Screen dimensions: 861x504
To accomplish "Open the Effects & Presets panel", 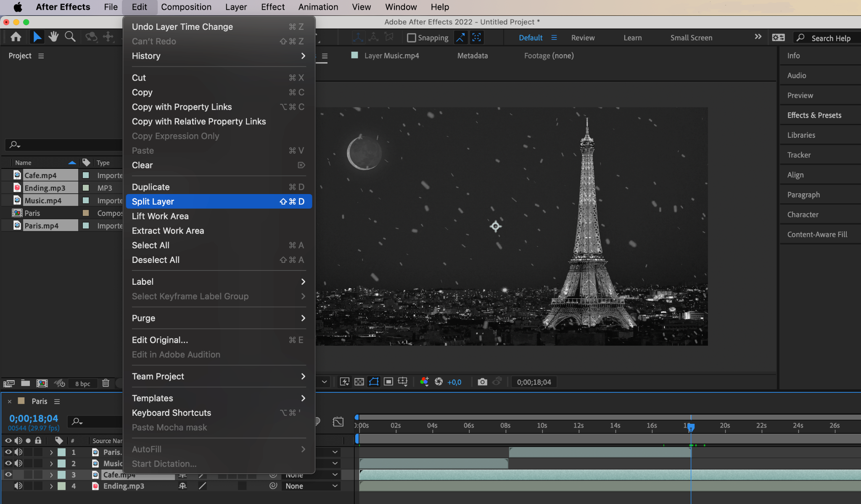I will (x=814, y=115).
